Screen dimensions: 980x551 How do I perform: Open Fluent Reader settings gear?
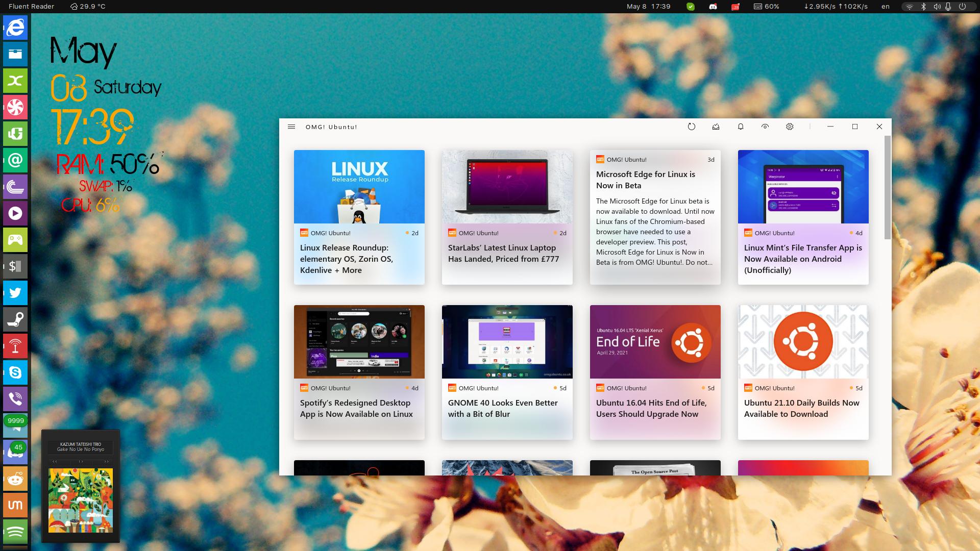point(790,127)
